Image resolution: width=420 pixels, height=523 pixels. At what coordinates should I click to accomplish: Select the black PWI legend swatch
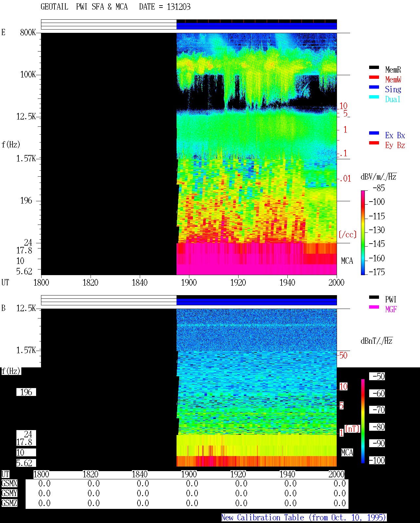(374, 297)
